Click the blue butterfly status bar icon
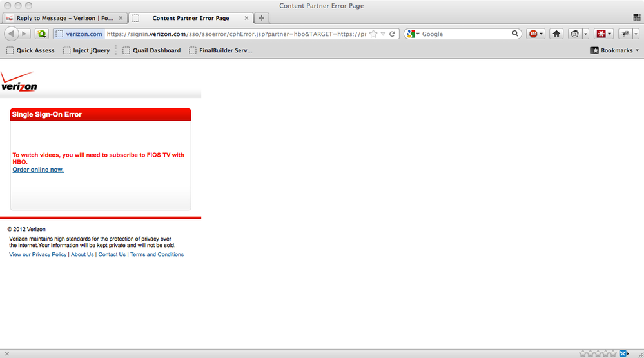The image size is (644, 358). pyautogui.click(x=623, y=353)
